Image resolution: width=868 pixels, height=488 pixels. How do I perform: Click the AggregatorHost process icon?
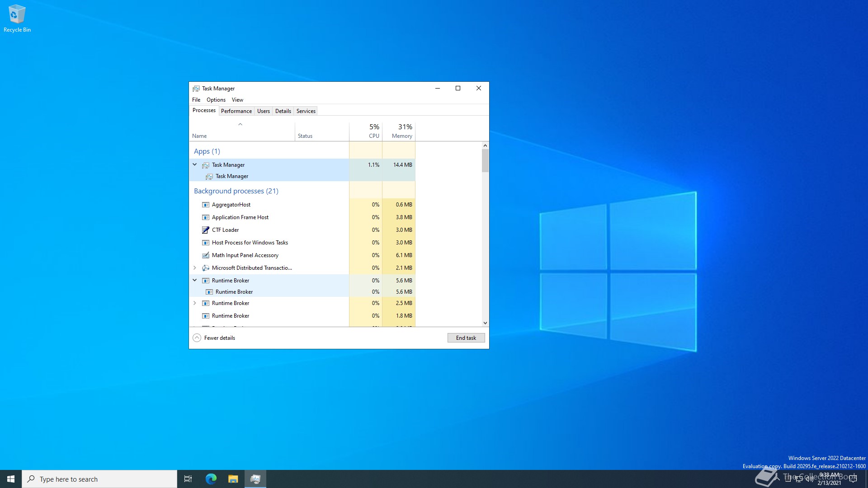click(206, 205)
